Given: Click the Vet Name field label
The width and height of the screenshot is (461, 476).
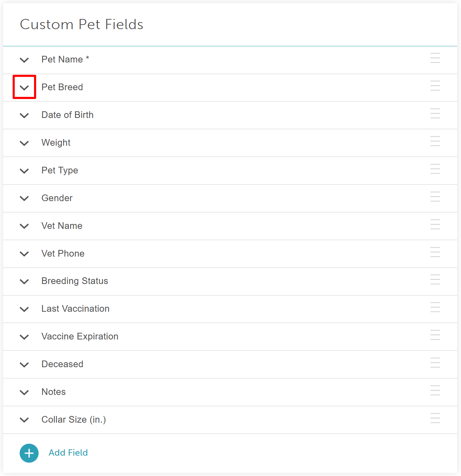Looking at the screenshot, I should (62, 226).
